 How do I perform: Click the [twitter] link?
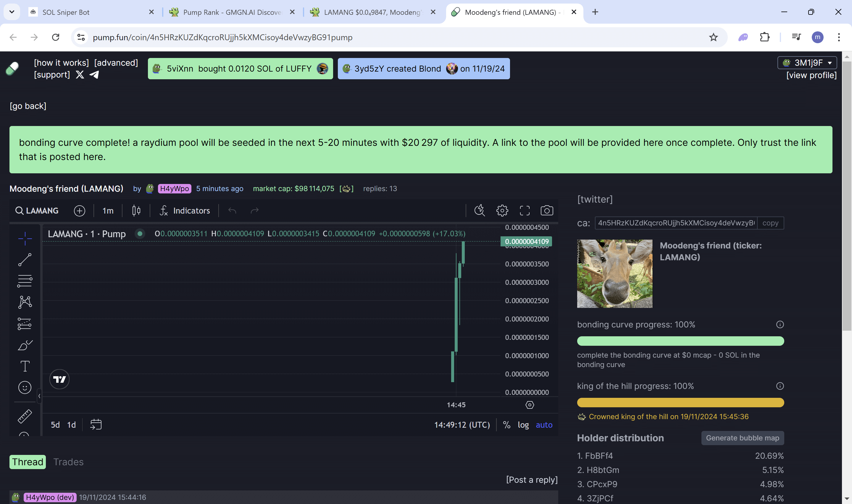(x=595, y=199)
